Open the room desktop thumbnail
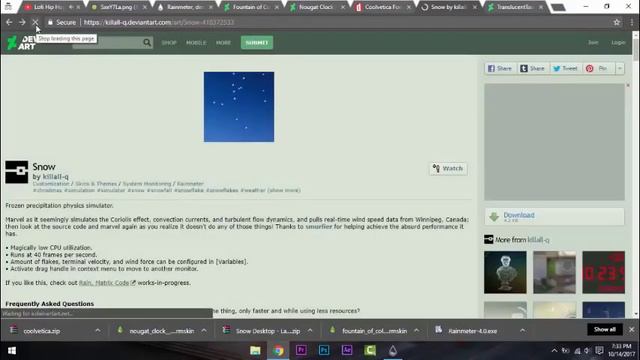The image size is (640, 360). (554, 272)
